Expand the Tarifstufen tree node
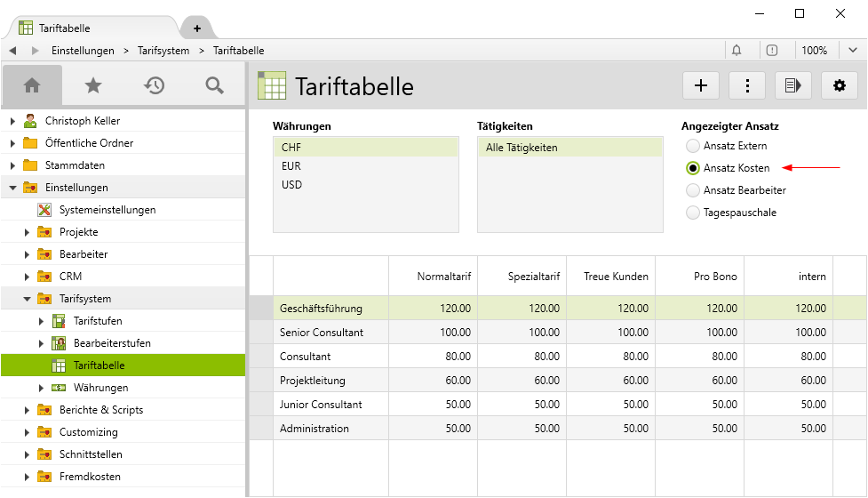Screen dimensions: 868x498 pos(41,321)
